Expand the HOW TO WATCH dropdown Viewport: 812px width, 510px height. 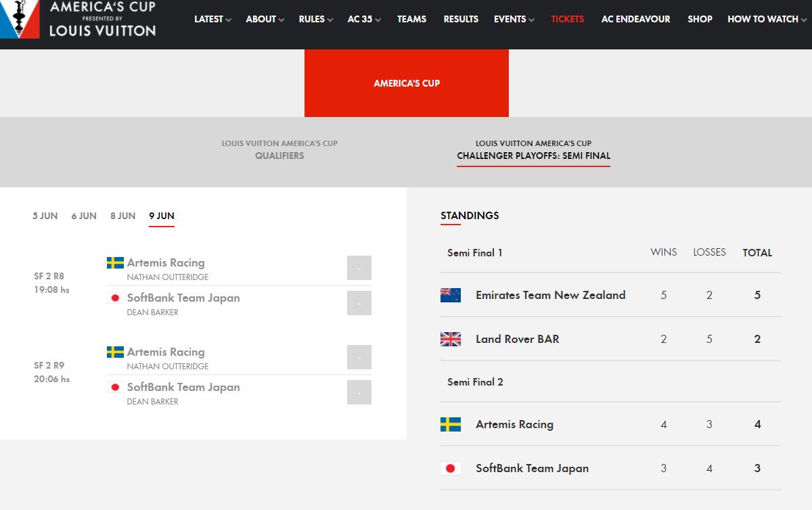coord(767,19)
